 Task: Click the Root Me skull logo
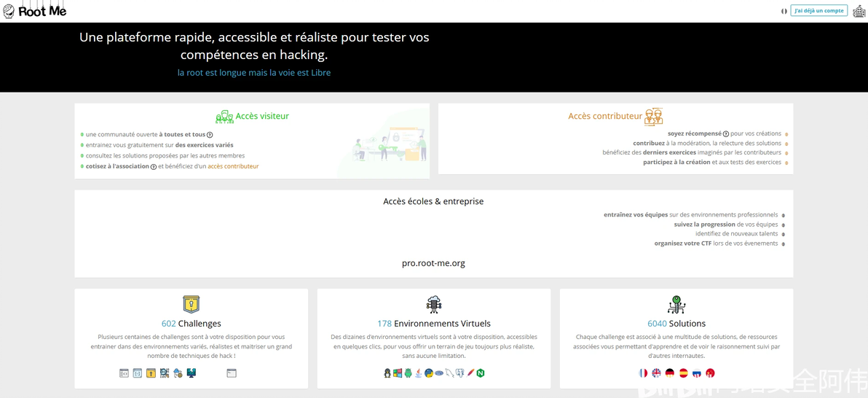click(9, 11)
